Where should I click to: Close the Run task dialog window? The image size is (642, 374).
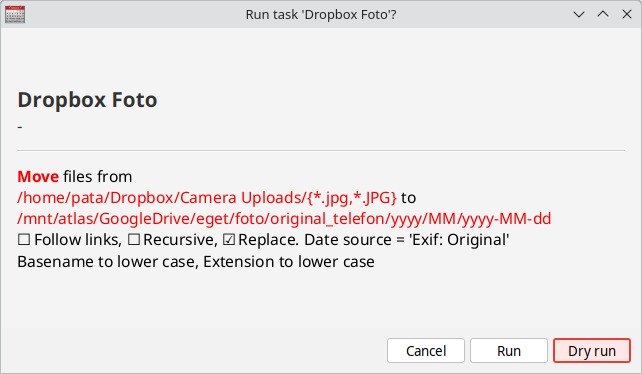[627, 14]
